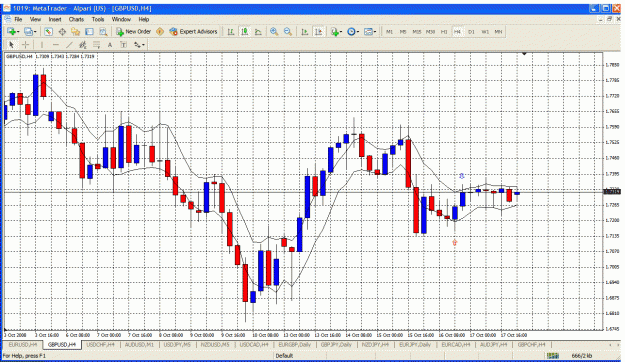
Task: Switch chart to Line Chart type
Action: pos(258,32)
